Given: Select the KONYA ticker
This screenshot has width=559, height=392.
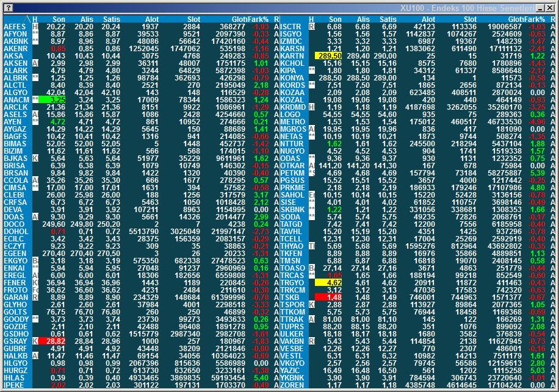Looking at the screenshot, I should click(292, 78).
